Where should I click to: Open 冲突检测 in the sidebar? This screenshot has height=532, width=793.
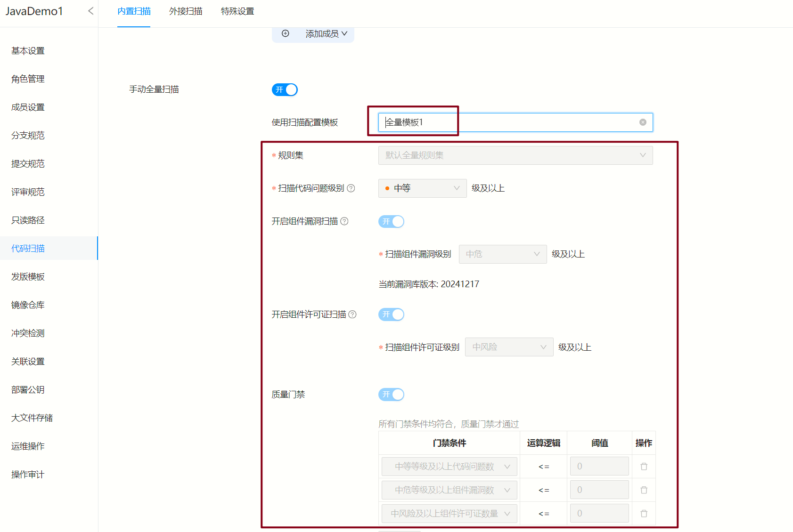click(x=28, y=333)
